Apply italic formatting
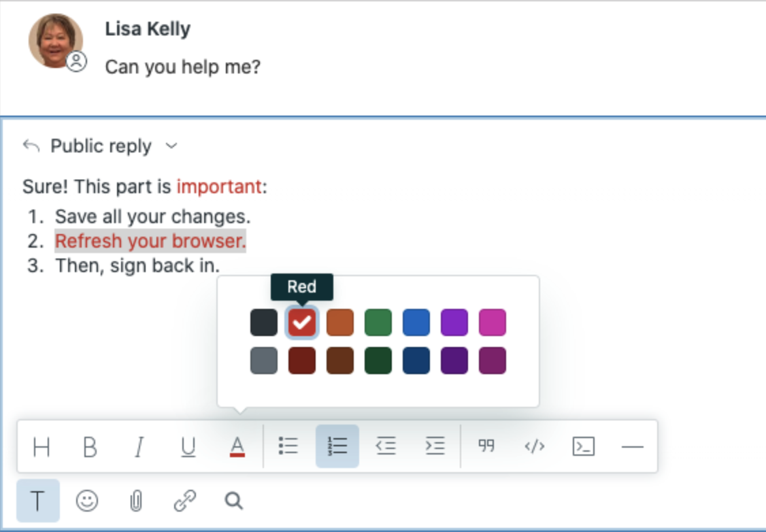Viewport: 766px width, 532px height. pos(139,446)
